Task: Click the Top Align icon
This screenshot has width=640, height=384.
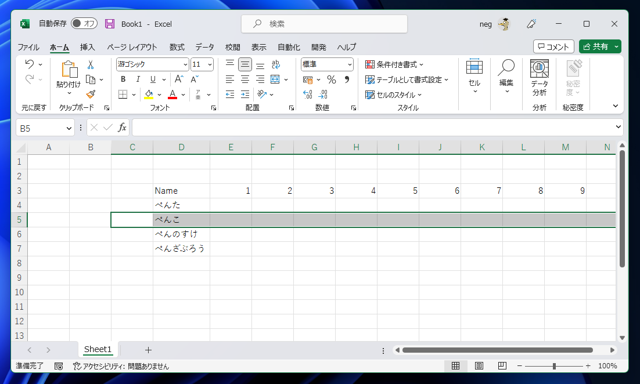Action: click(x=230, y=64)
